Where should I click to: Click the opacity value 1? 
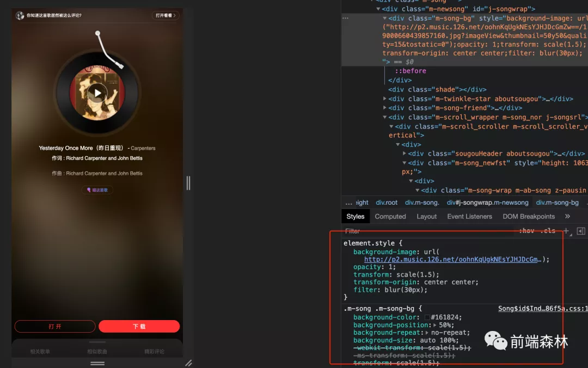(x=390, y=267)
